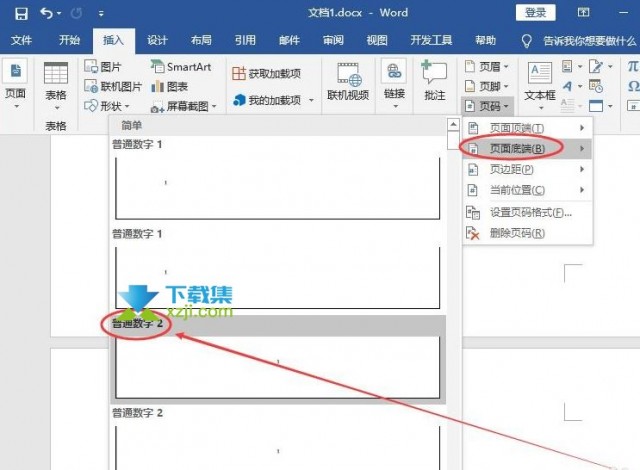The image size is (640, 470).
Task: Choose 设置页码格式(F)...
Action: pos(527,213)
